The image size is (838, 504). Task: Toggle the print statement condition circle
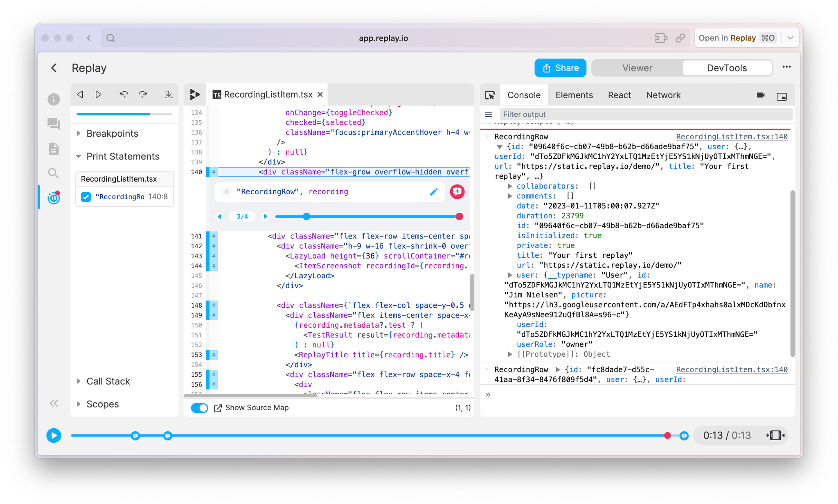(226, 191)
